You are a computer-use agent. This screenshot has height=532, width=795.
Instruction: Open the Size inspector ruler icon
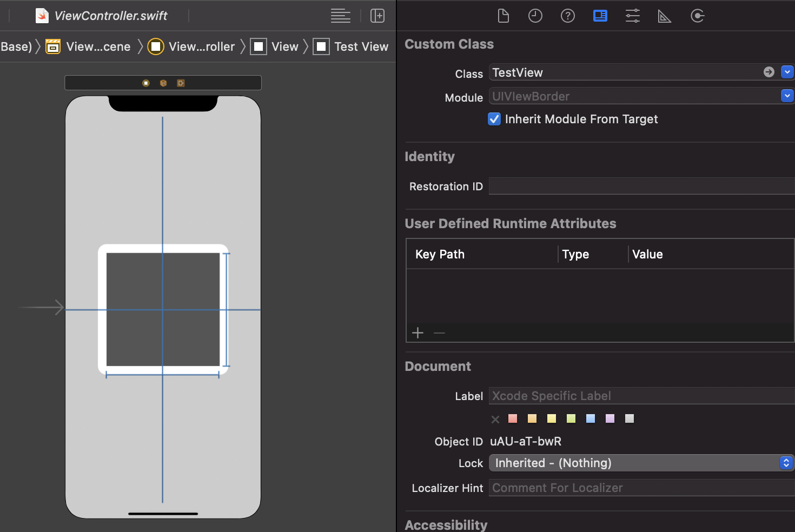pos(665,16)
